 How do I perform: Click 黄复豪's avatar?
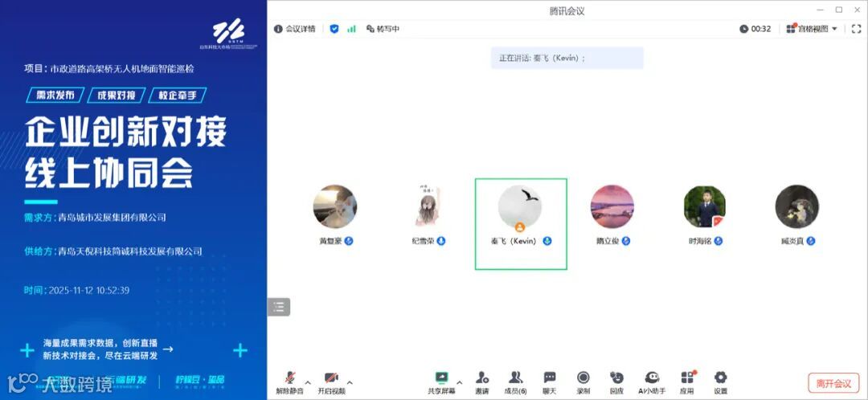(335, 206)
